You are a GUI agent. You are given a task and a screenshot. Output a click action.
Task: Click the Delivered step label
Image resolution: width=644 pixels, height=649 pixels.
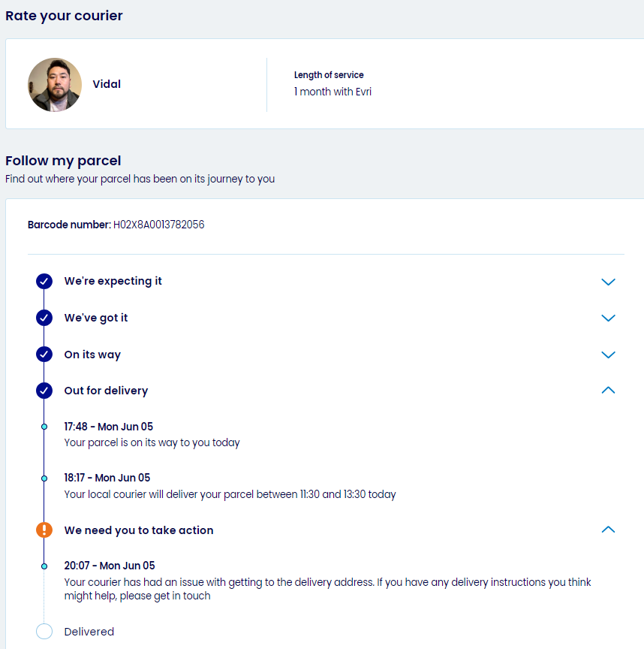(89, 632)
